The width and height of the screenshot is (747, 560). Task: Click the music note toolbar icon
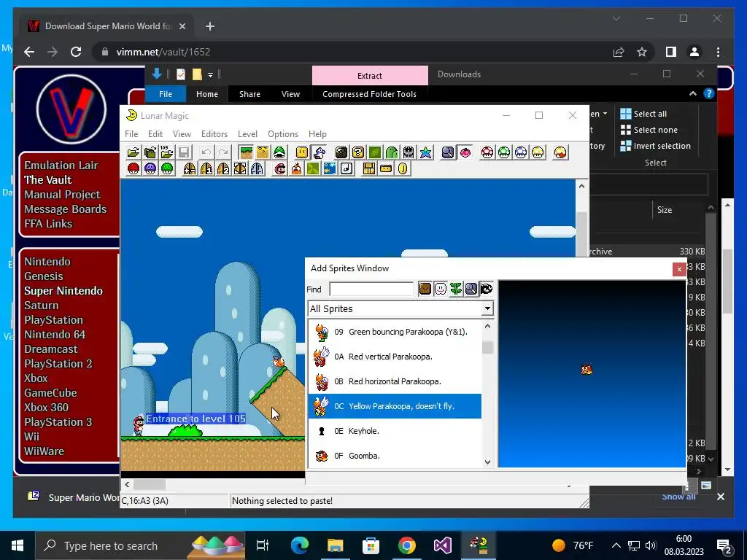(347, 168)
